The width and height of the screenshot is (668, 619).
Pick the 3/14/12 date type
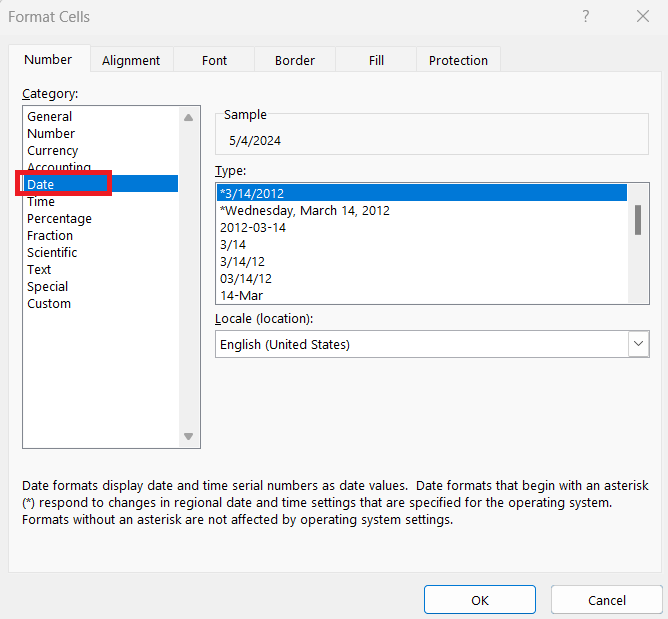pyautogui.click(x=422, y=262)
